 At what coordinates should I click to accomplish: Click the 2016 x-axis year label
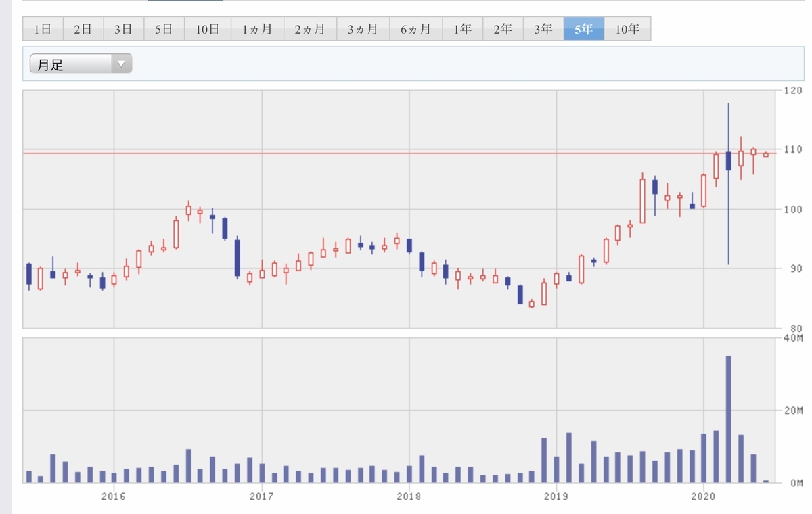point(114,495)
